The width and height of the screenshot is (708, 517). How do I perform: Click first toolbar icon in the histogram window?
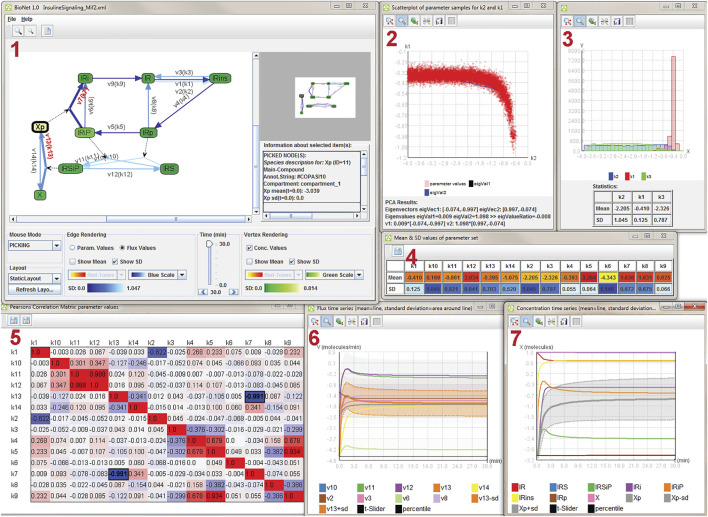tap(567, 20)
